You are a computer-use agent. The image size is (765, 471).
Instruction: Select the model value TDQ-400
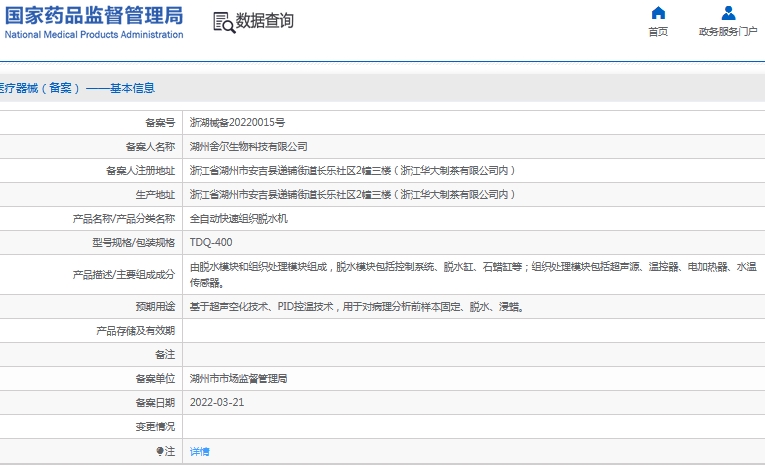point(211,243)
